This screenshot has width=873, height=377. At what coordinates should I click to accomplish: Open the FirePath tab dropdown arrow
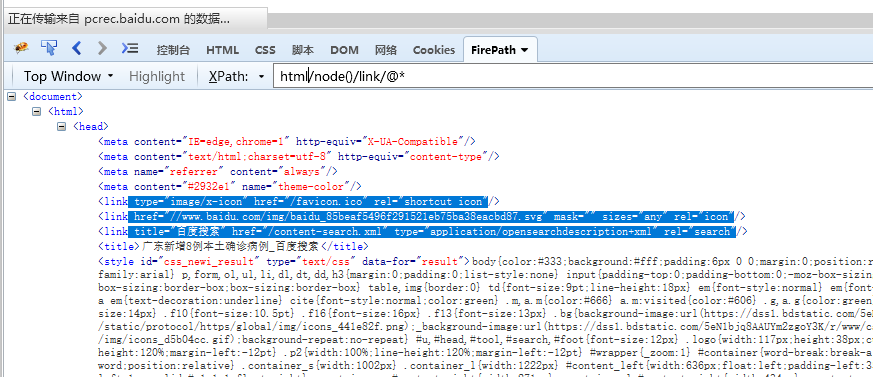pyautogui.click(x=524, y=50)
